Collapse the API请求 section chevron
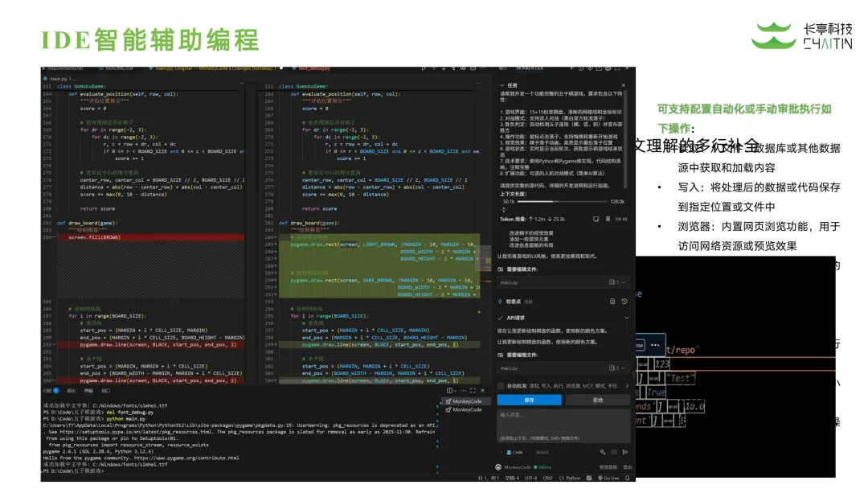868x489 pixels. [x=627, y=318]
